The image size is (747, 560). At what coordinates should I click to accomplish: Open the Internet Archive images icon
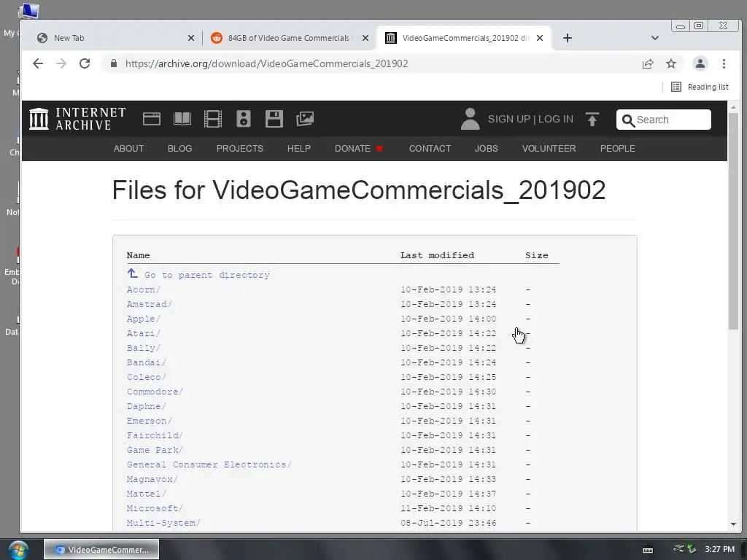pos(305,119)
